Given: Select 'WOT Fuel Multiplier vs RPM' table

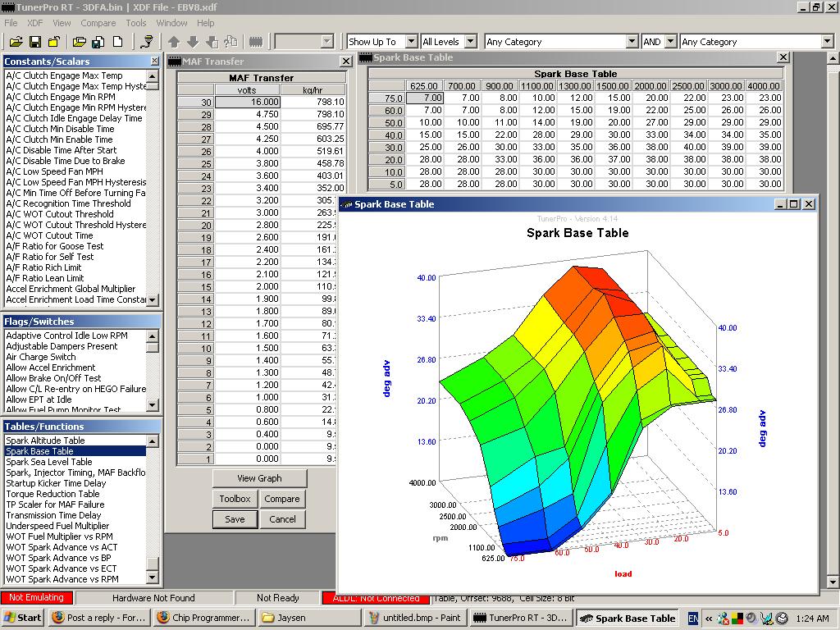Looking at the screenshot, I should pyautogui.click(x=59, y=536).
